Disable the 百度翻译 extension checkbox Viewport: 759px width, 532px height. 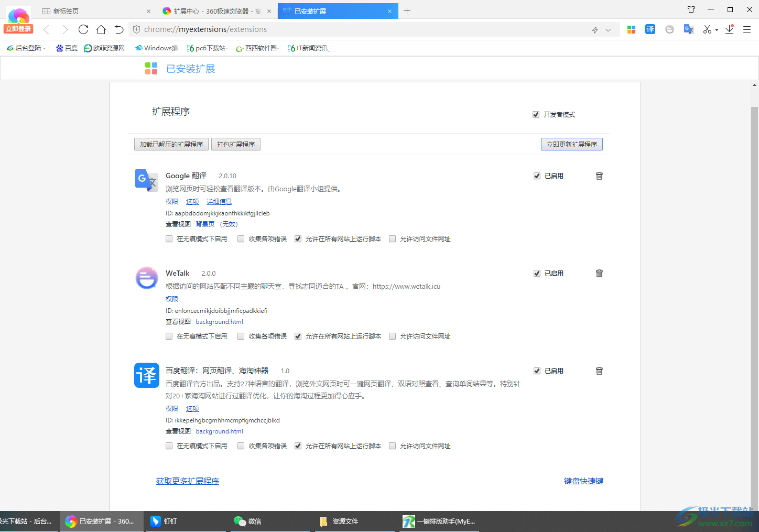tap(537, 371)
